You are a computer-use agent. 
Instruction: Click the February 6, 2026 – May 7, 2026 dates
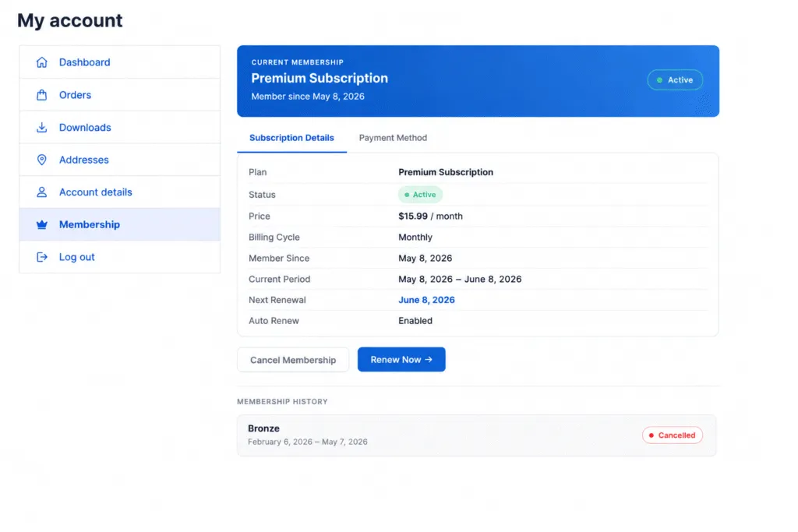pos(307,442)
